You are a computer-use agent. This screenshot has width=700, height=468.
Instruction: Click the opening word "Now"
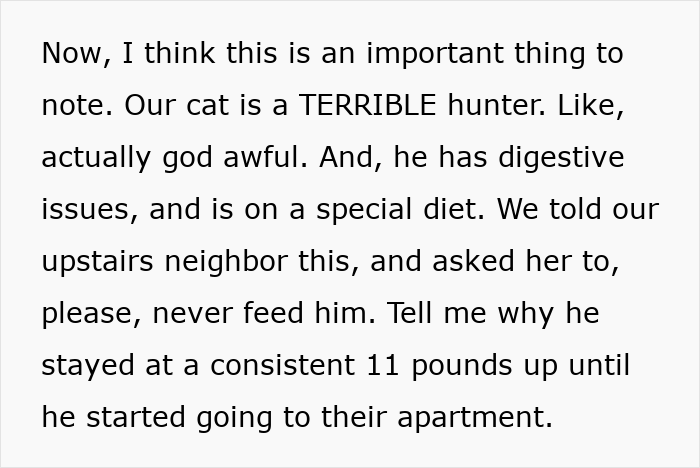point(72,53)
